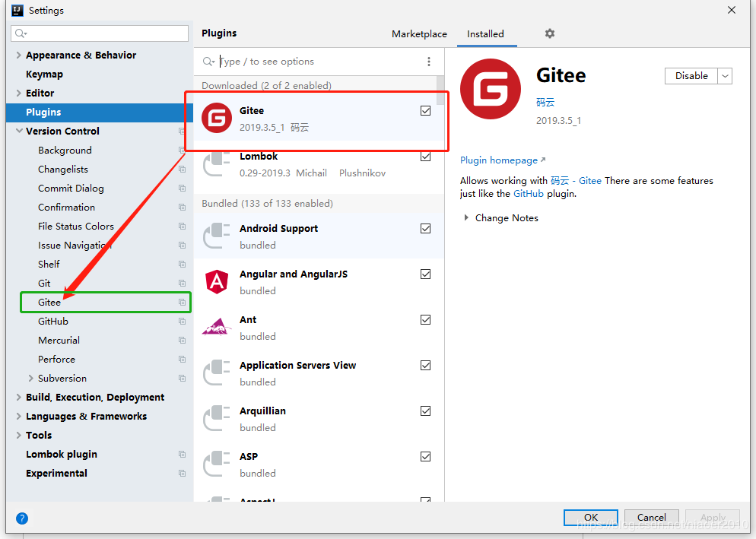756x539 pixels.
Task: Click the project-level icon beside Lombok plugin
Action: pos(182,454)
